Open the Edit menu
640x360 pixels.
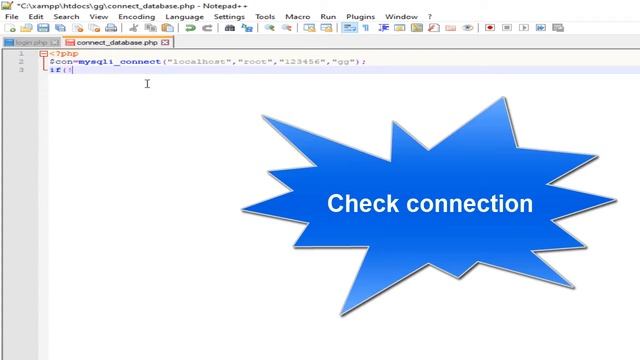click(36, 17)
